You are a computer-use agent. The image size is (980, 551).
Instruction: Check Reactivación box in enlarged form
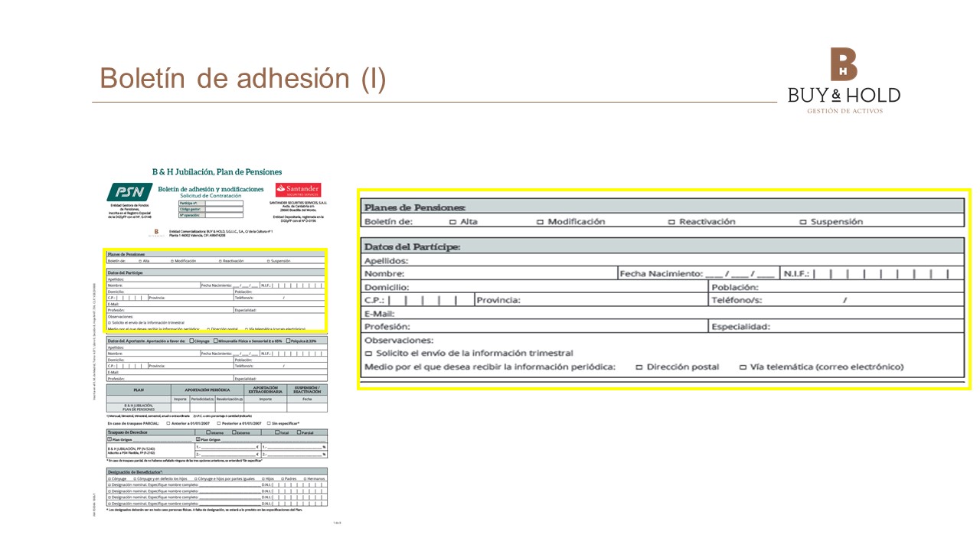coord(671,222)
